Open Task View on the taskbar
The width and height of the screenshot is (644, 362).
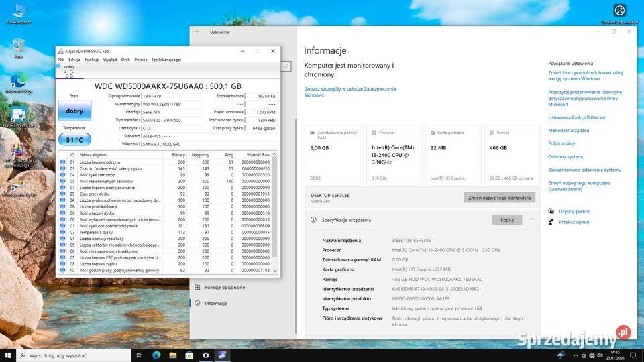click(140, 355)
